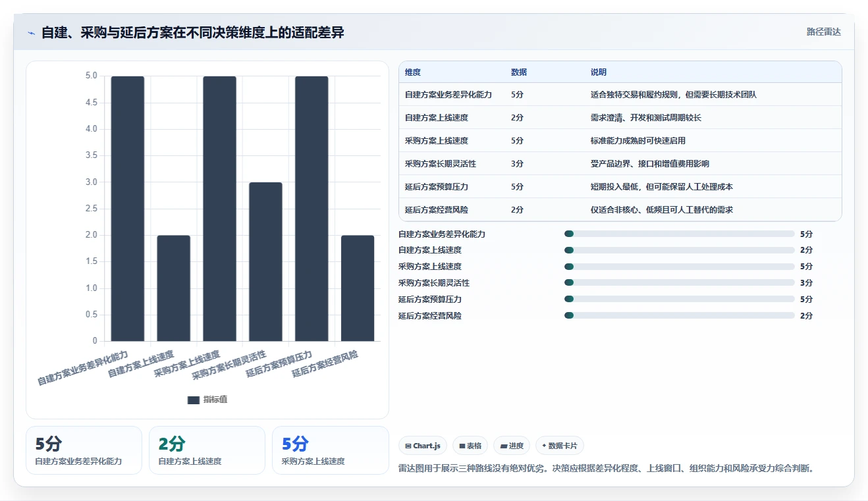Click x-axis label 延后方案经营风险
Viewport: 868px width, 501px height.
click(x=325, y=363)
